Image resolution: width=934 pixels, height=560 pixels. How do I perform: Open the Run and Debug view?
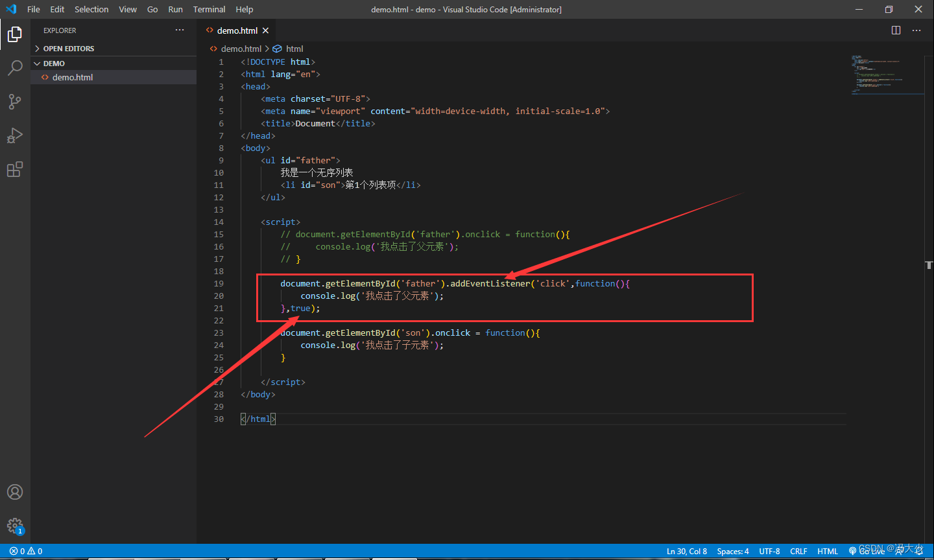tap(15, 135)
